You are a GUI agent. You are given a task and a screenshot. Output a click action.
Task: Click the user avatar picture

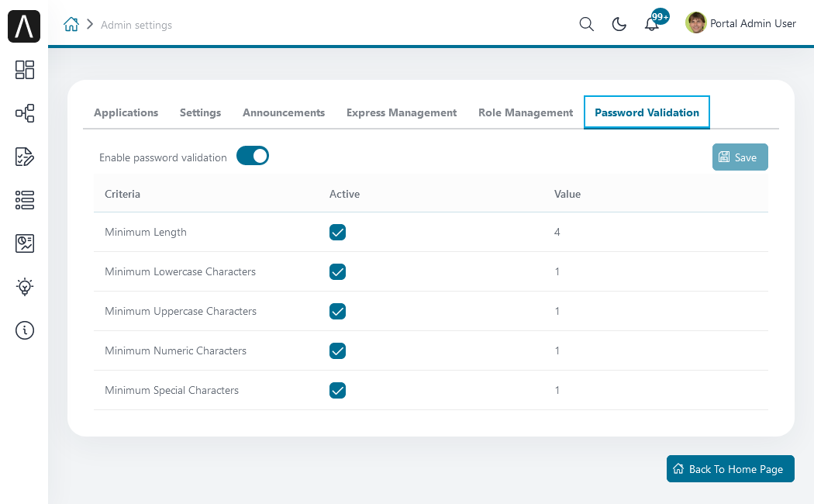coord(695,22)
